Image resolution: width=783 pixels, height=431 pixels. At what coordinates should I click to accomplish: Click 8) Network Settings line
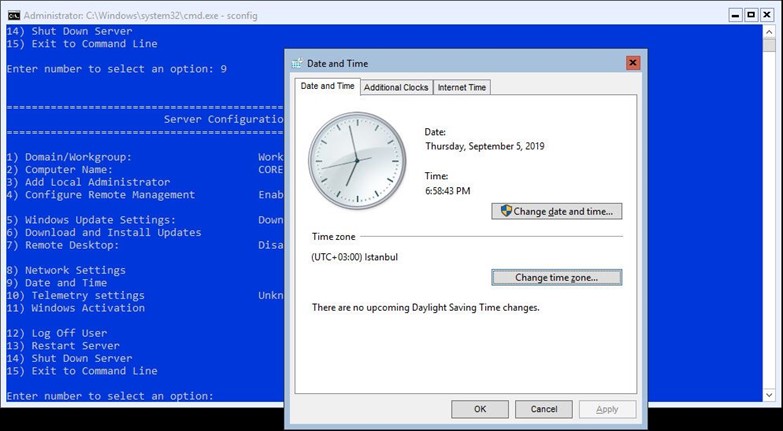(x=66, y=270)
